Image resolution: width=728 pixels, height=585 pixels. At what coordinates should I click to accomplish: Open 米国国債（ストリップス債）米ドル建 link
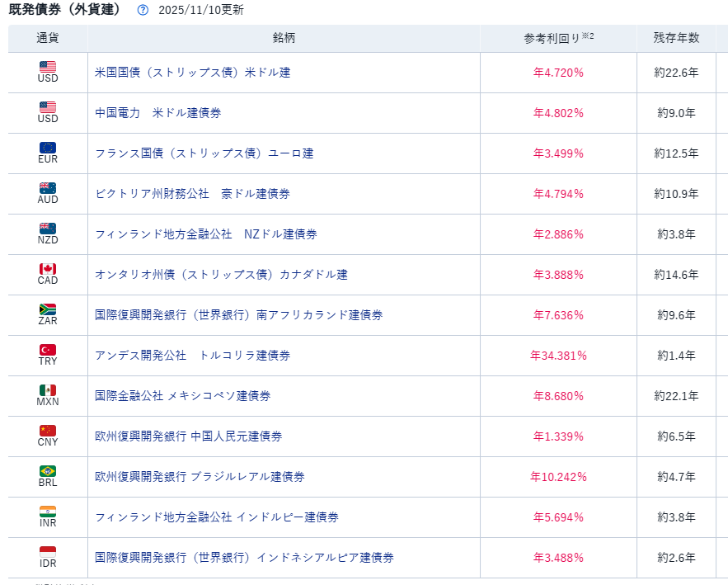(x=192, y=73)
